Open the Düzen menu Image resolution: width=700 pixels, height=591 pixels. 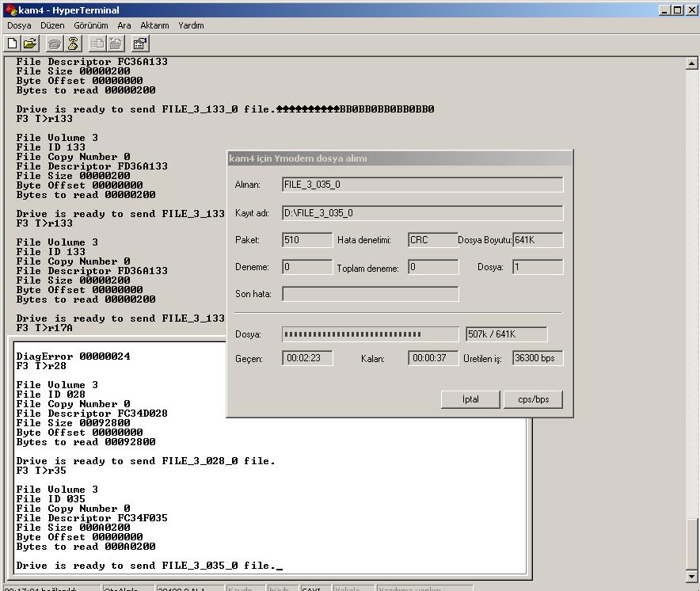[52, 25]
